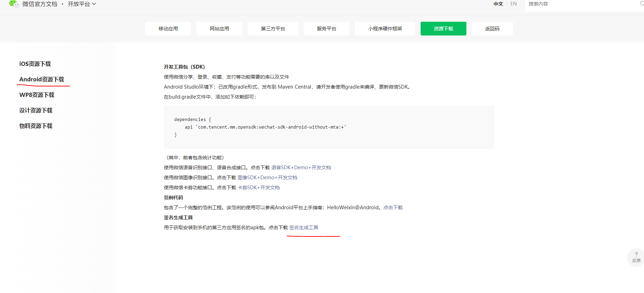Click the 'dependencies {' code line
Screen dimensions: 644x293
coord(192,120)
